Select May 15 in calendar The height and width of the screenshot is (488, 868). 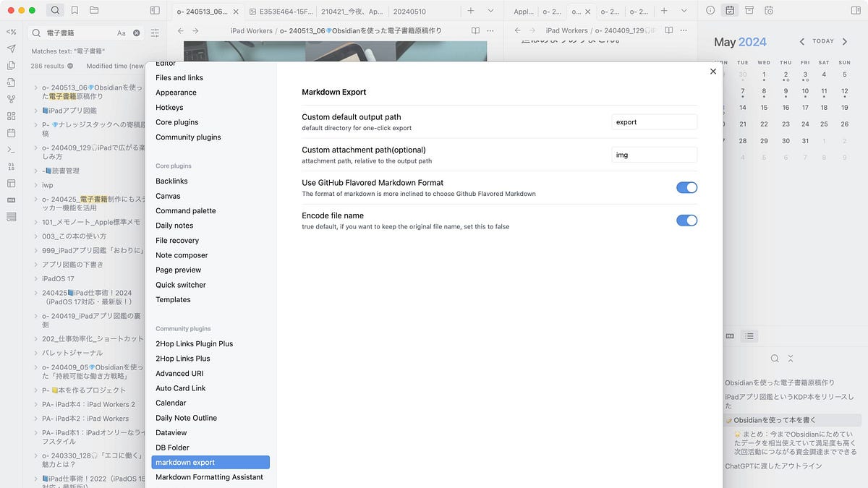(764, 107)
